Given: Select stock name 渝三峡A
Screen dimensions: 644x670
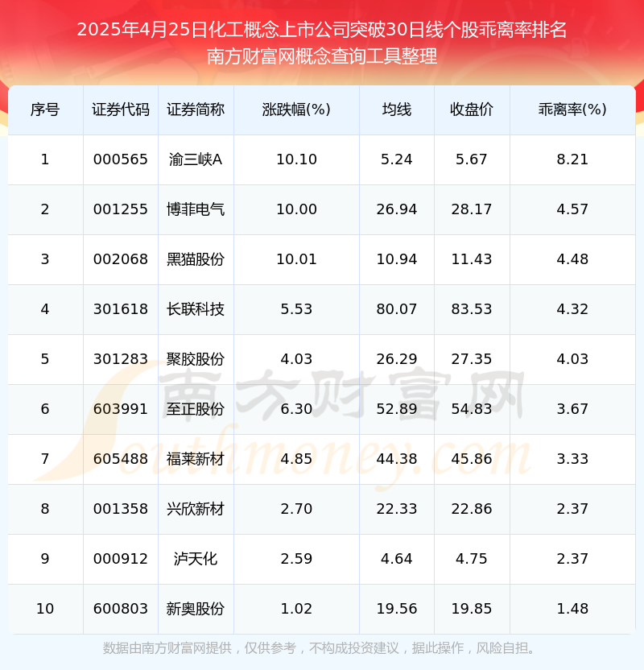Looking at the screenshot, I should coord(196,159).
